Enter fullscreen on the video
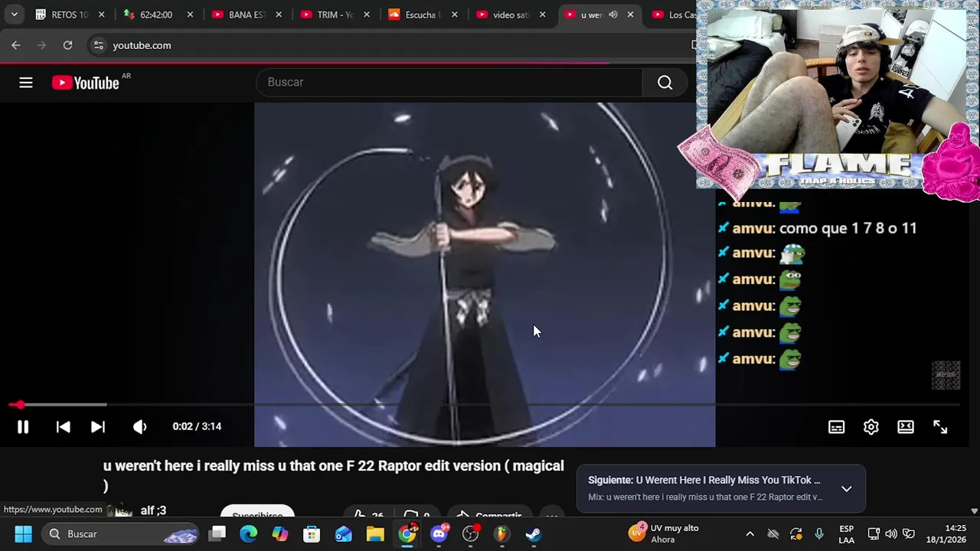980x551 pixels. coord(940,427)
